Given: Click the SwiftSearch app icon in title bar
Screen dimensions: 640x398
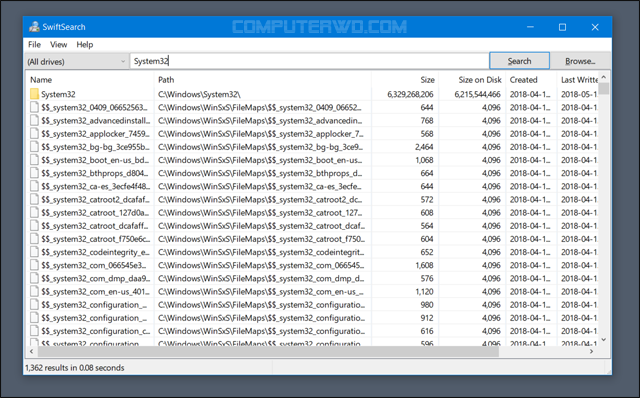Looking at the screenshot, I should coord(34,27).
